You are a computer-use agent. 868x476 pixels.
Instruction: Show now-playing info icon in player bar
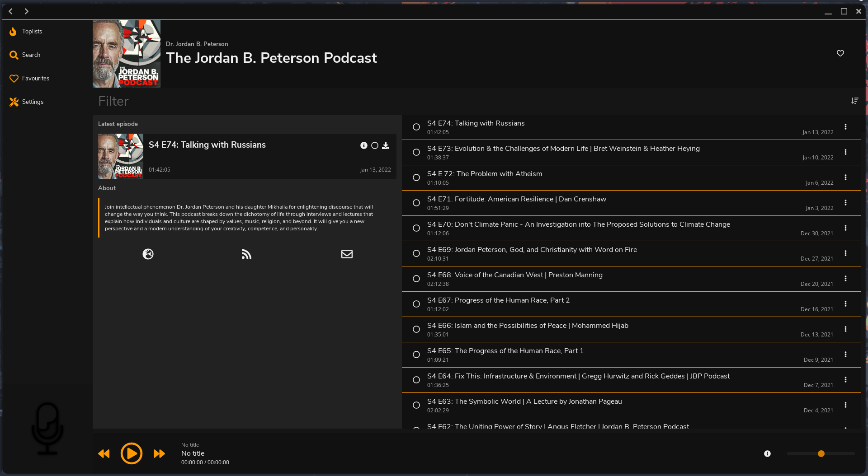(767, 454)
